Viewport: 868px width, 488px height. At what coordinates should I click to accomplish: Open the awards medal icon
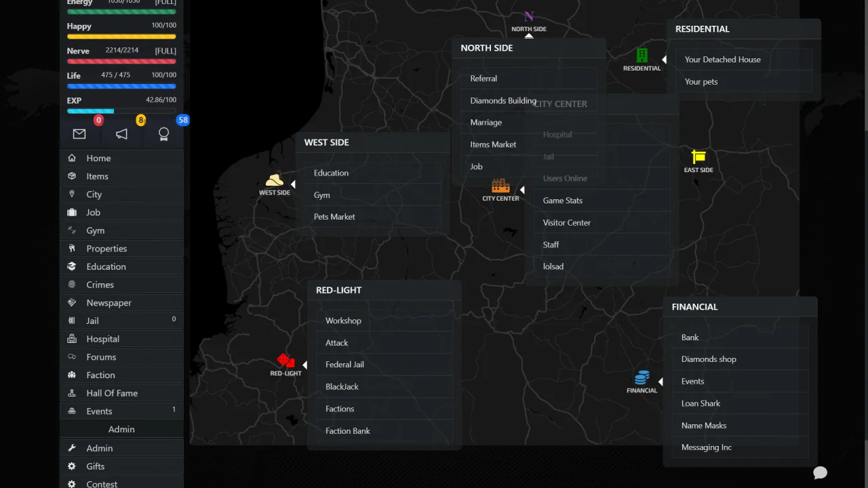tap(163, 134)
